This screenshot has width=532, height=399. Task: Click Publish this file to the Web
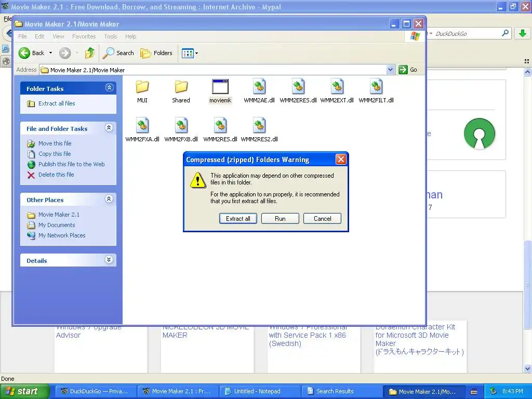point(72,164)
